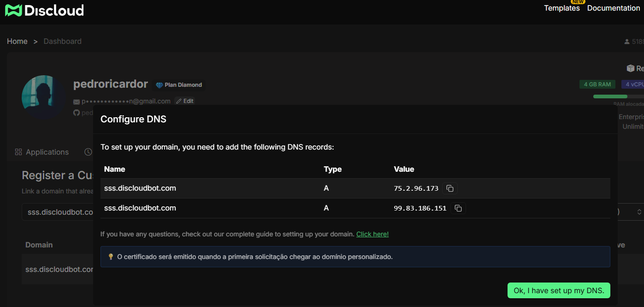
Task: Open the Documentation menu item
Action: point(613,8)
